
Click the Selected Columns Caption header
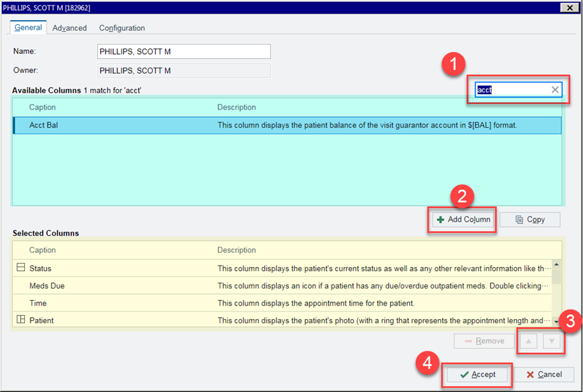pos(43,250)
